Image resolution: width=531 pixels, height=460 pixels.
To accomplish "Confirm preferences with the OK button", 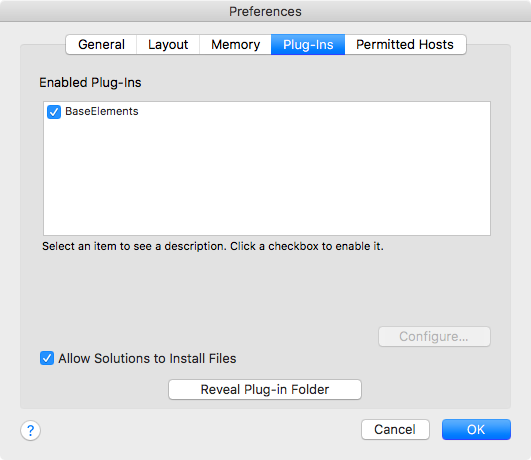I will tap(476, 430).
